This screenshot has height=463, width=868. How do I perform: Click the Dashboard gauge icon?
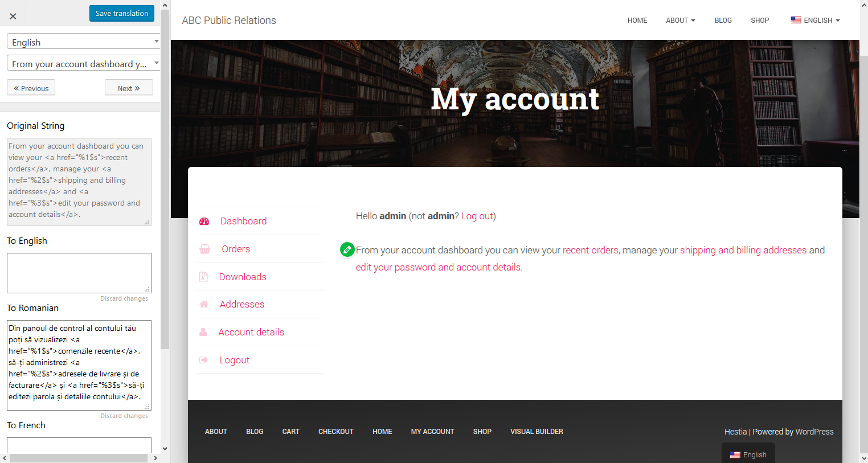[x=204, y=222]
